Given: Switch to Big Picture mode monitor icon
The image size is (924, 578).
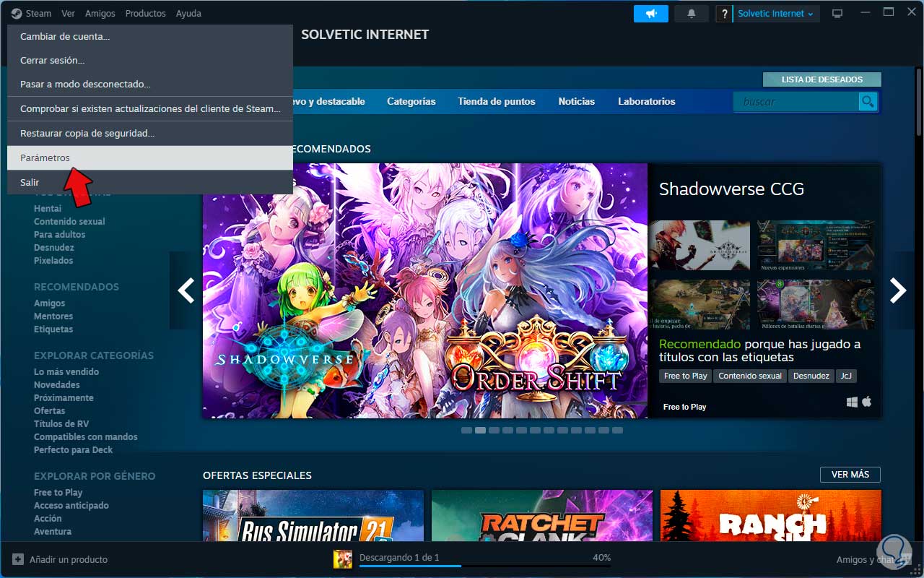Looking at the screenshot, I should pos(837,14).
